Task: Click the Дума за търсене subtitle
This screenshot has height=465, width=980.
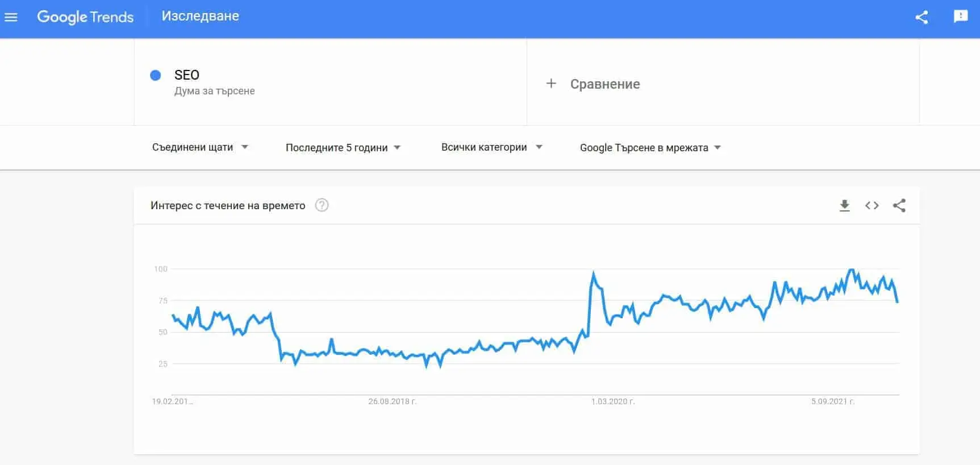Action: pos(214,91)
